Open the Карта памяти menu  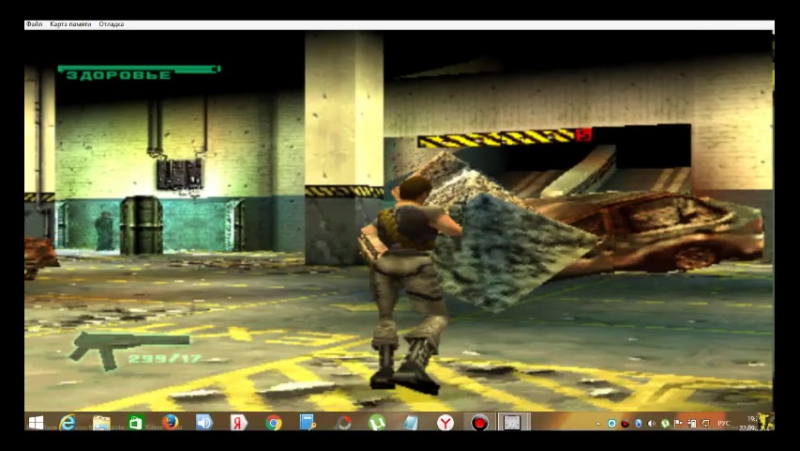[69, 23]
